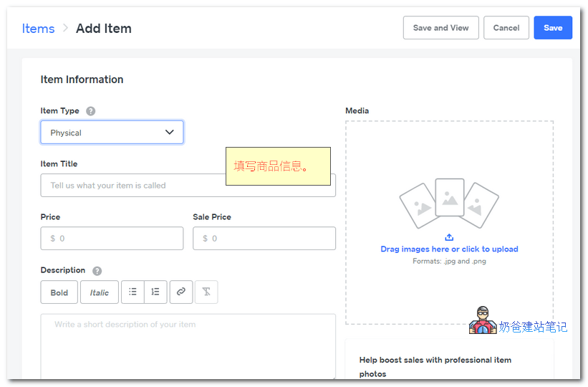Go back to Items via breadcrumb
The width and height of the screenshot is (588, 387).
click(38, 29)
